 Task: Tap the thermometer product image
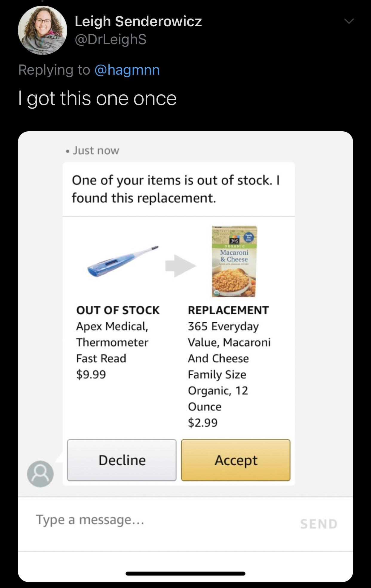tap(123, 261)
